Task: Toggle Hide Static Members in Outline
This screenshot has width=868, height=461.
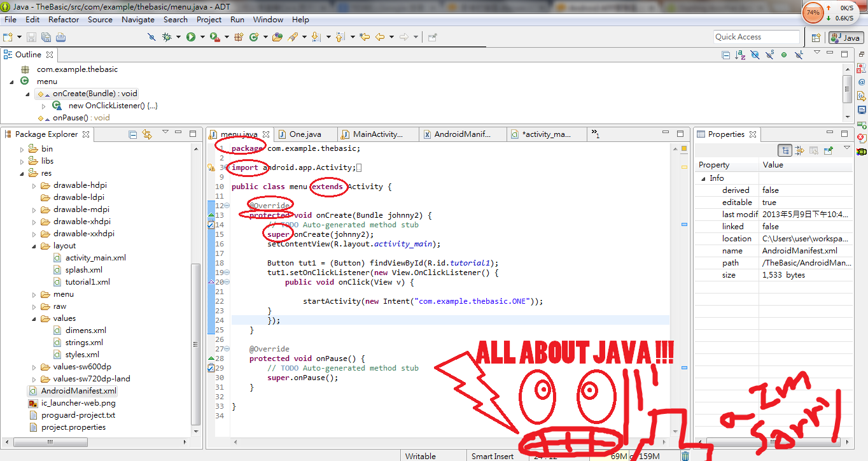Action: point(769,55)
